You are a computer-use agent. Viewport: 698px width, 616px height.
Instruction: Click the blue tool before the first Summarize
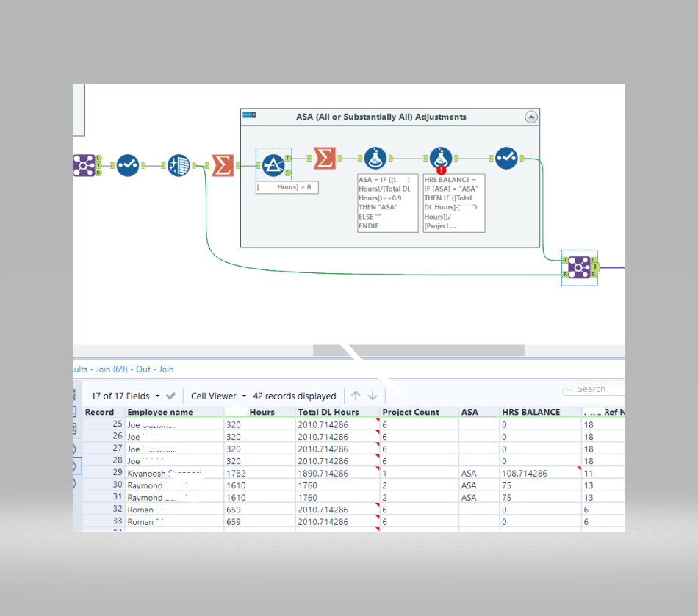click(x=178, y=165)
